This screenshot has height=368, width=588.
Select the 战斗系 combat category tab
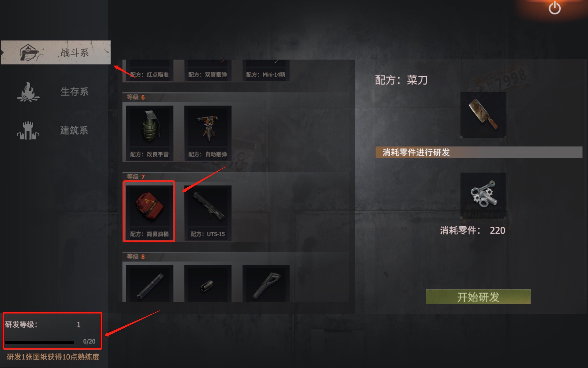click(x=55, y=52)
